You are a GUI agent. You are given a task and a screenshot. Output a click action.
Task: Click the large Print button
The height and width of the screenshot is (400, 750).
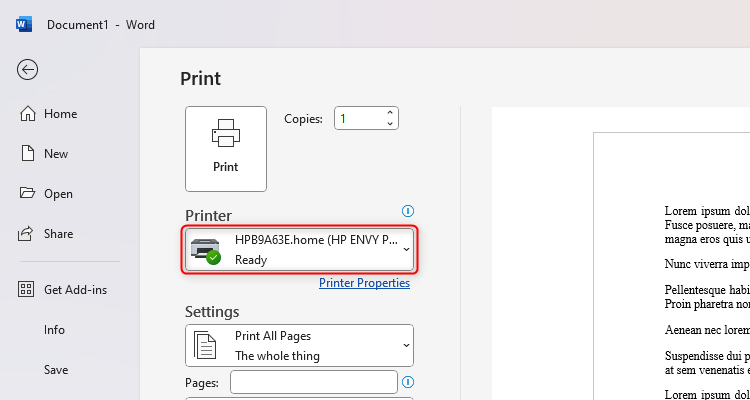tap(226, 148)
